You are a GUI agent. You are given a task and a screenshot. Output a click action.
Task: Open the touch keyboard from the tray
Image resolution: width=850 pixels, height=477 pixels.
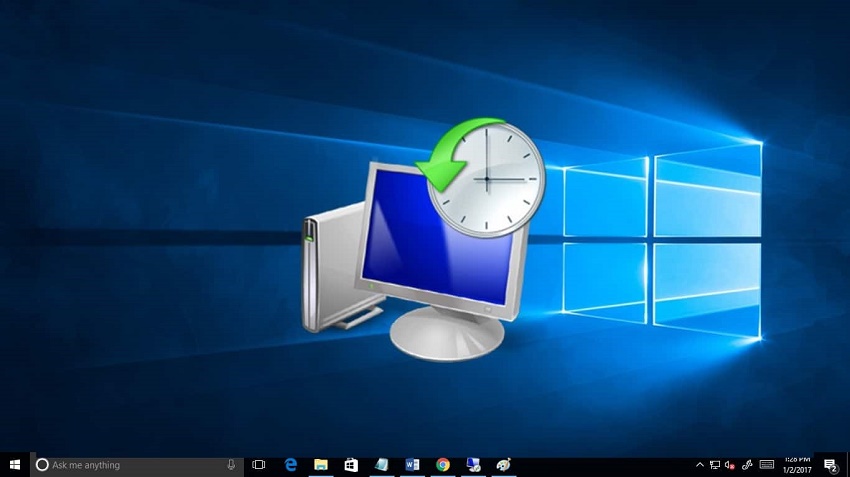pyautogui.click(x=767, y=465)
